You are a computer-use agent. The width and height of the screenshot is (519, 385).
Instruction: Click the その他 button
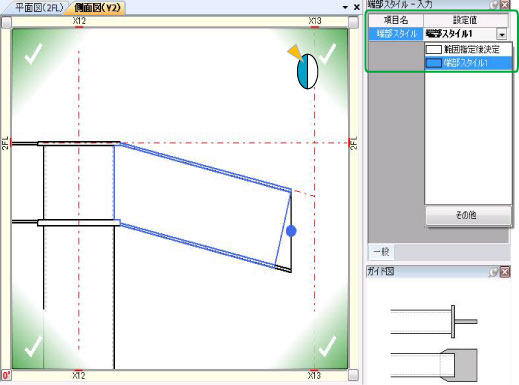pos(468,215)
